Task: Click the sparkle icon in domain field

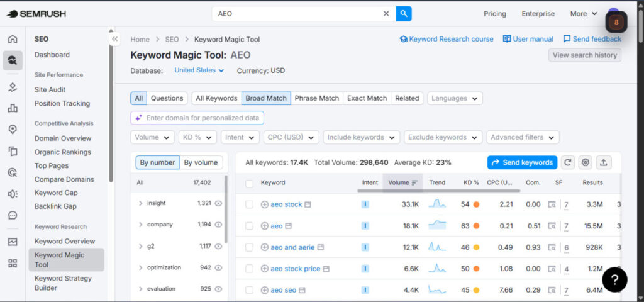Action: pos(138,118)
